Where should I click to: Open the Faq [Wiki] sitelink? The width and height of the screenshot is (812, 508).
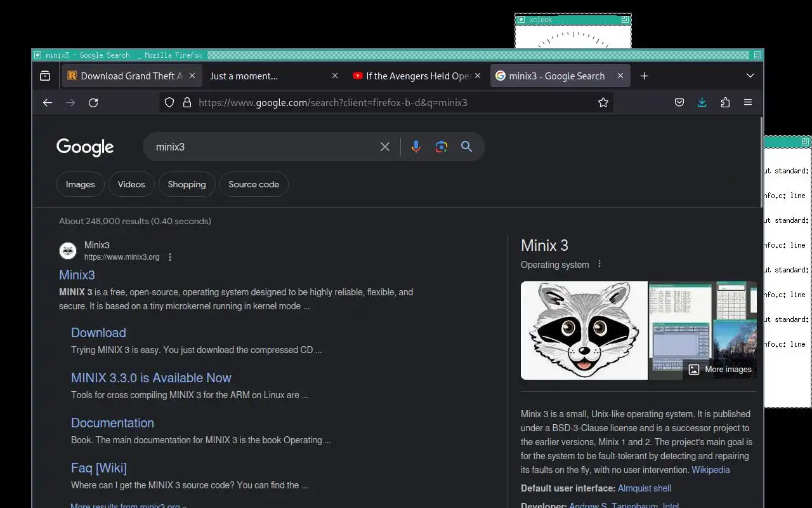[99, 468]
